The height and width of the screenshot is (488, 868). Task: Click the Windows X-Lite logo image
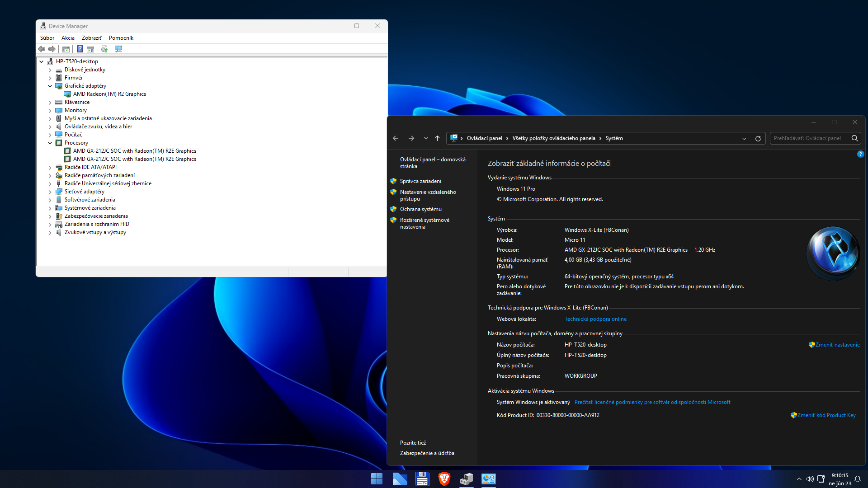tap(833, 253)
